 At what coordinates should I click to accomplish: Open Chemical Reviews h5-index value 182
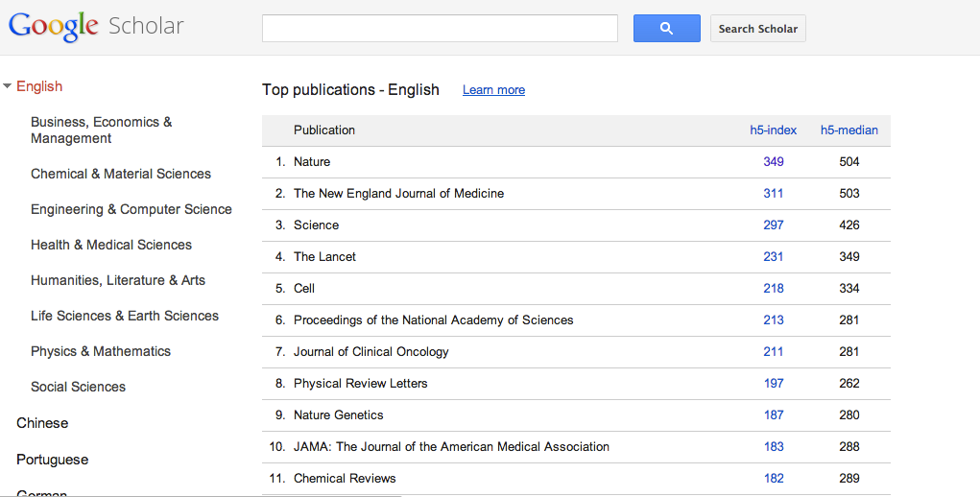(774, 479)
